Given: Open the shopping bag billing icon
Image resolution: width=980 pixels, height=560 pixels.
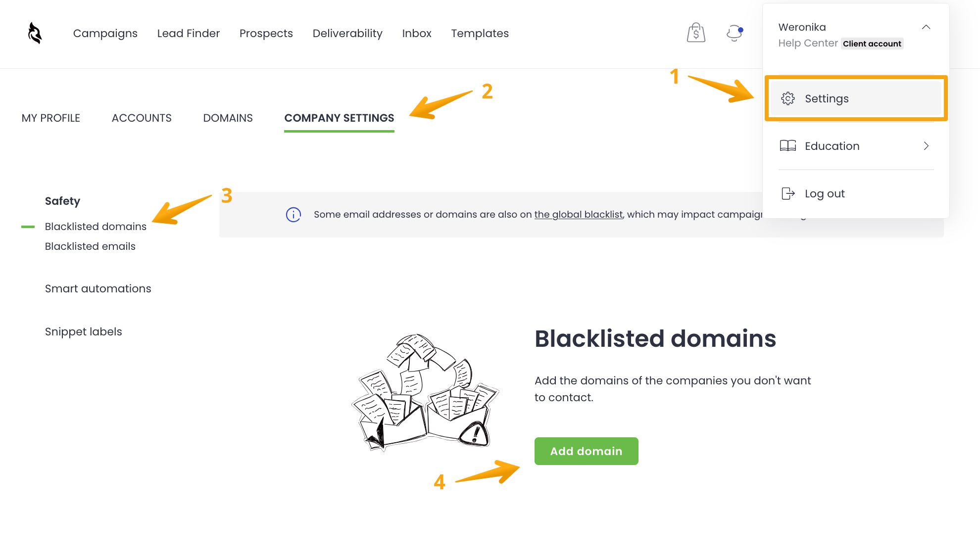Looking at the screenshot, I should click(x=696, y=33).
